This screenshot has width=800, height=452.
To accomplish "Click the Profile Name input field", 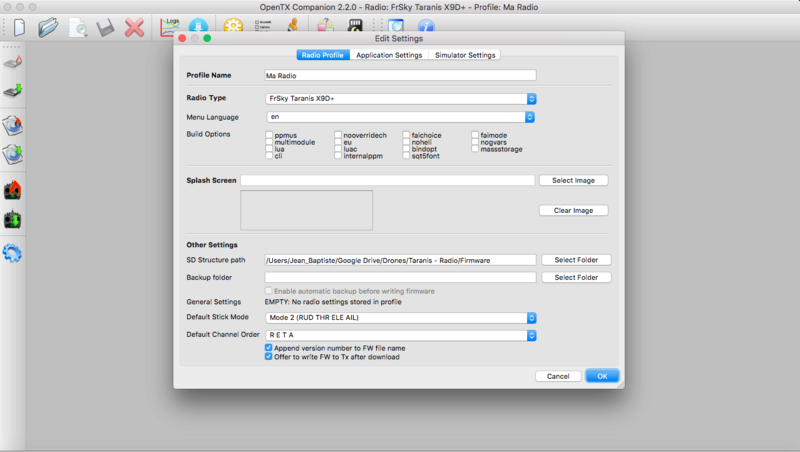I will [x=400, y=76].
